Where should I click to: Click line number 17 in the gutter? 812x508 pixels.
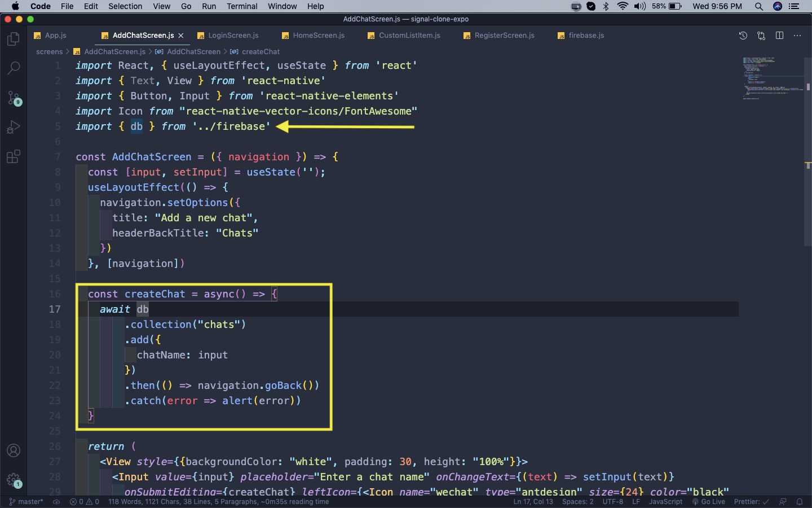click(x=54, y=309)
